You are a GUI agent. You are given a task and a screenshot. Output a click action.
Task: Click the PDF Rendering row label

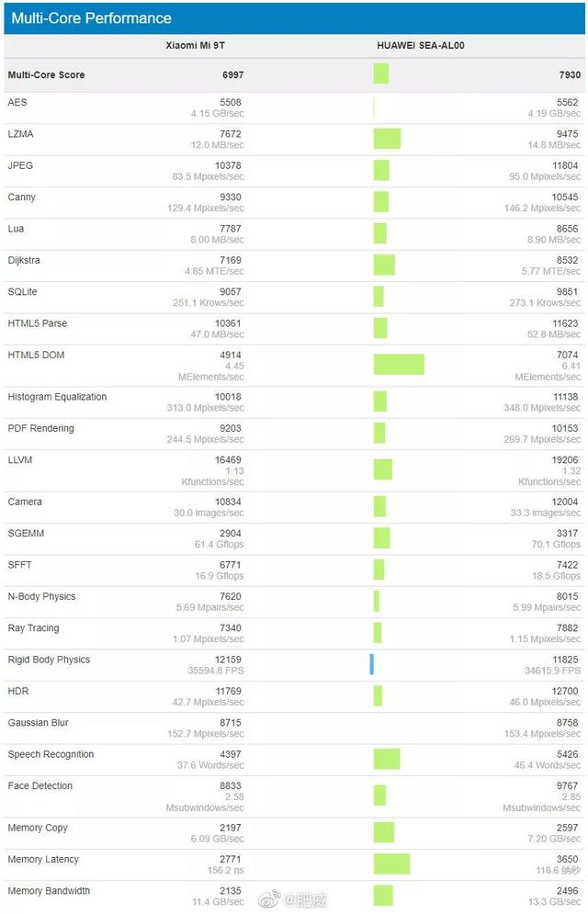(x=40, y=429)
